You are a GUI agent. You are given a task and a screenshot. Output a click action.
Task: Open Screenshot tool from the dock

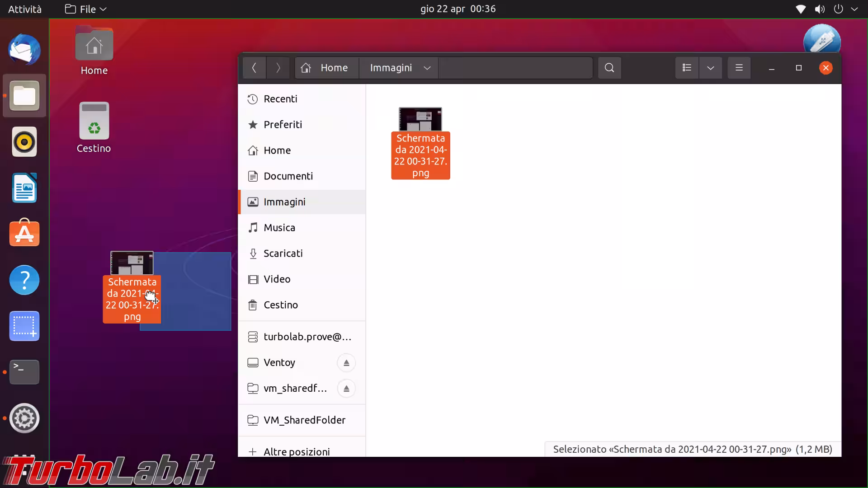click(24, 326)
